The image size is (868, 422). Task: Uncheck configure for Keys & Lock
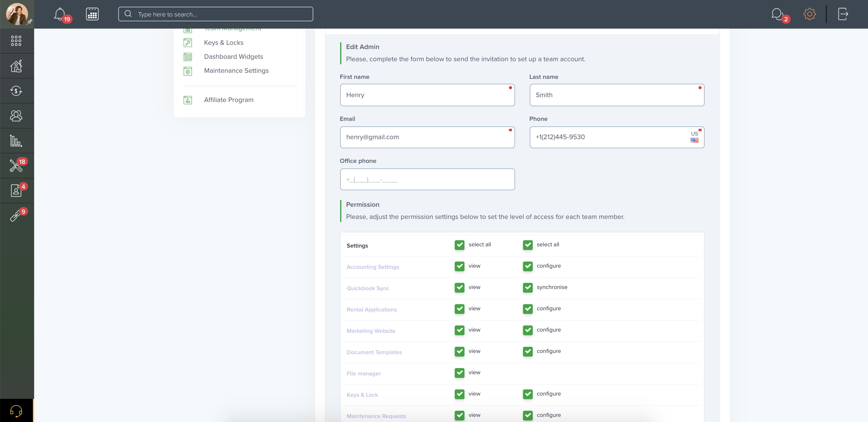(528, 394)
